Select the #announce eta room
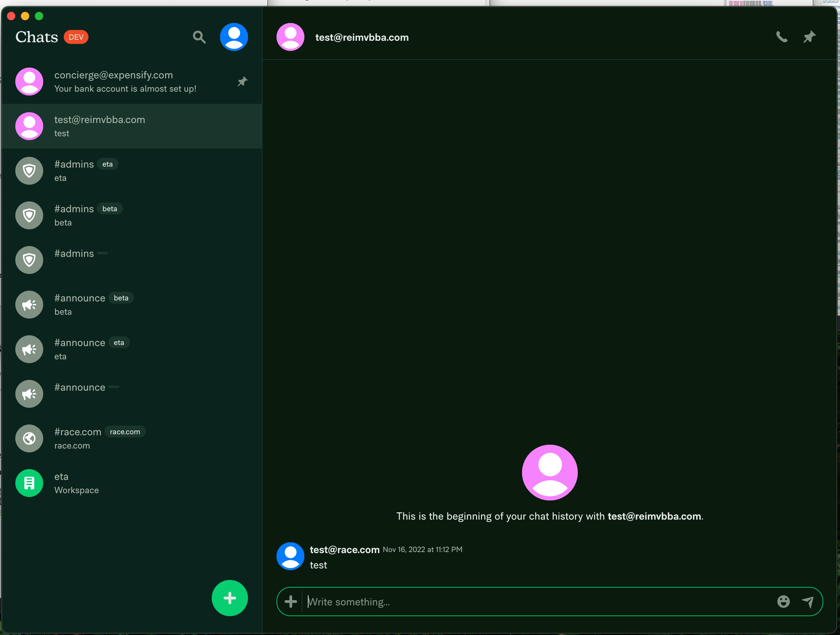The height and width of the screenshot is (635, 840). [132, 349]
